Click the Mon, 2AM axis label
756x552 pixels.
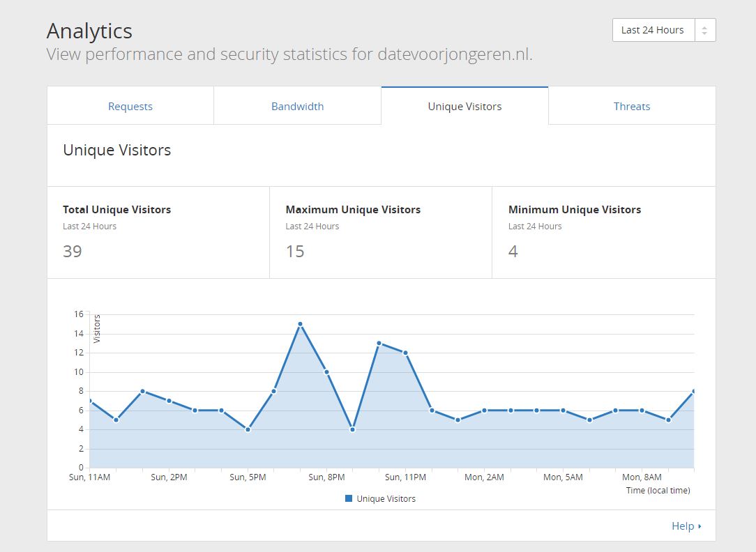[484, 477]
